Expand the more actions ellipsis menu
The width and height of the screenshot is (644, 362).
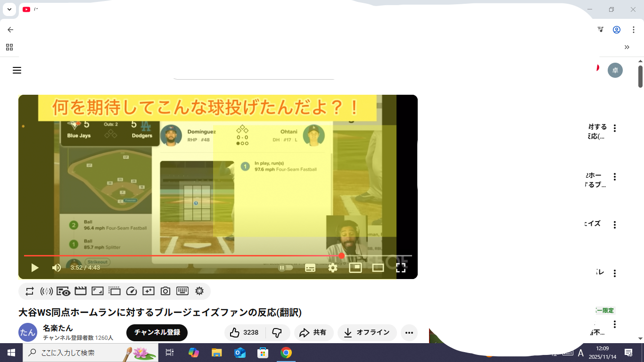pos(409,333)
